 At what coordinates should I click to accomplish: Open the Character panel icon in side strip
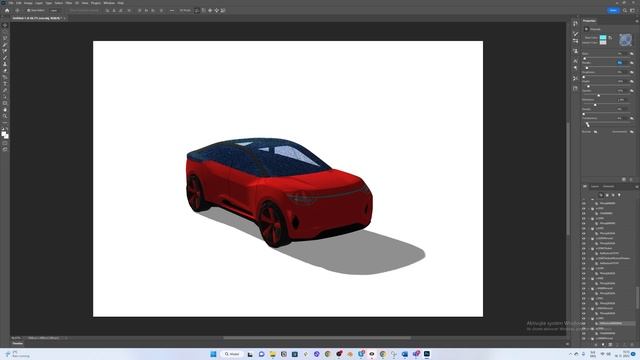tap(576, 61)
